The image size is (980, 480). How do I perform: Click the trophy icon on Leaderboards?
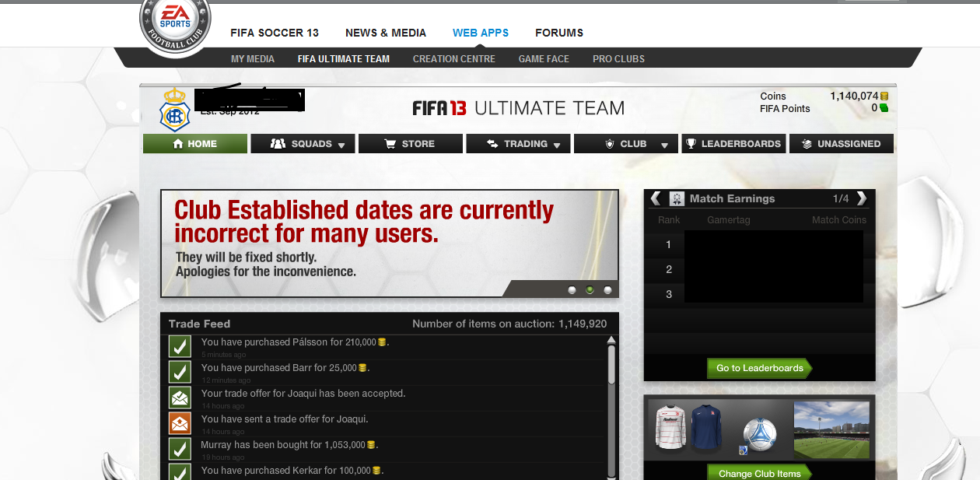pos(690,144)
